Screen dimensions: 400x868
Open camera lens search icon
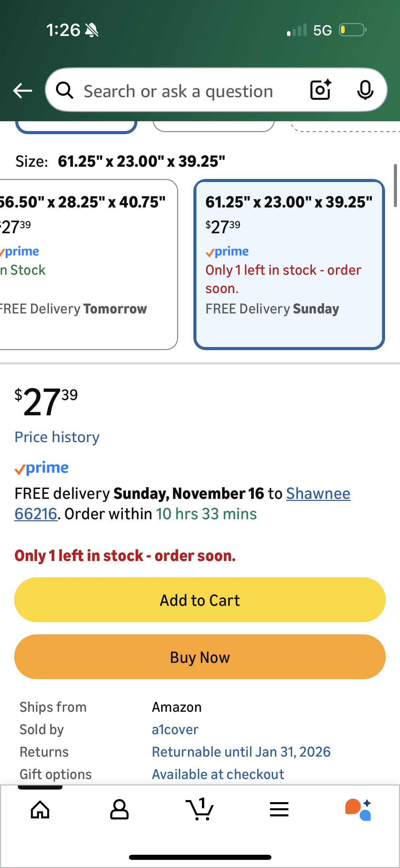[321, 90]
